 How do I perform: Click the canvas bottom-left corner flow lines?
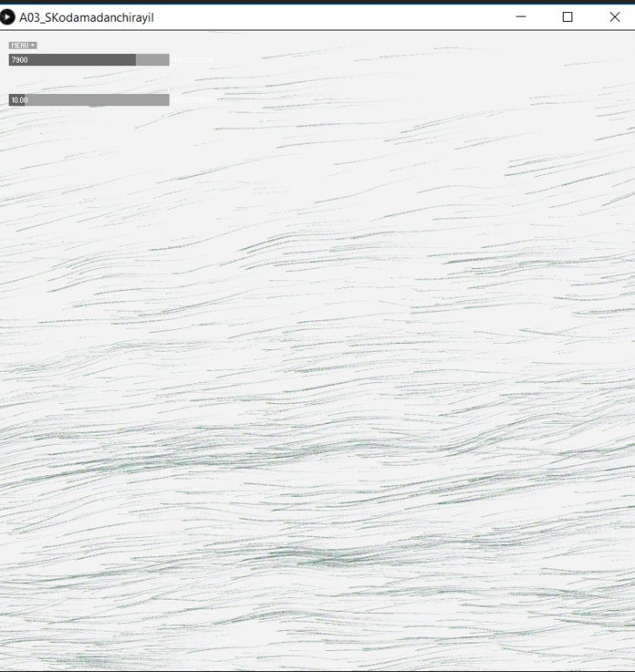35,644
